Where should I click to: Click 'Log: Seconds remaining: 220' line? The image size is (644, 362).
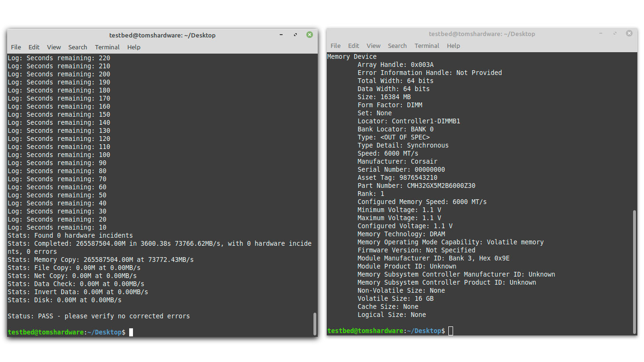coord(59,58)
